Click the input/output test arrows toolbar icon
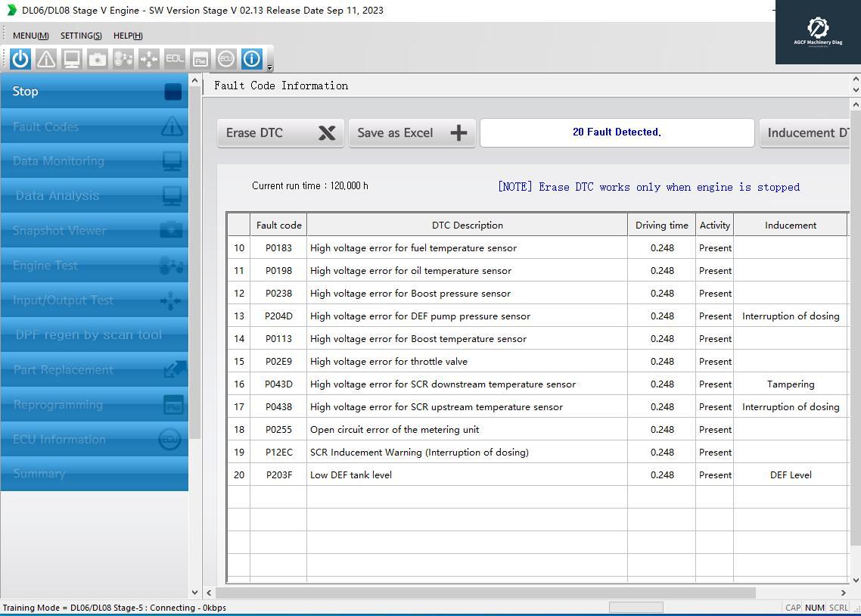Image resolution: width=861 pixels, height=616 pixels. coord(149,59)
